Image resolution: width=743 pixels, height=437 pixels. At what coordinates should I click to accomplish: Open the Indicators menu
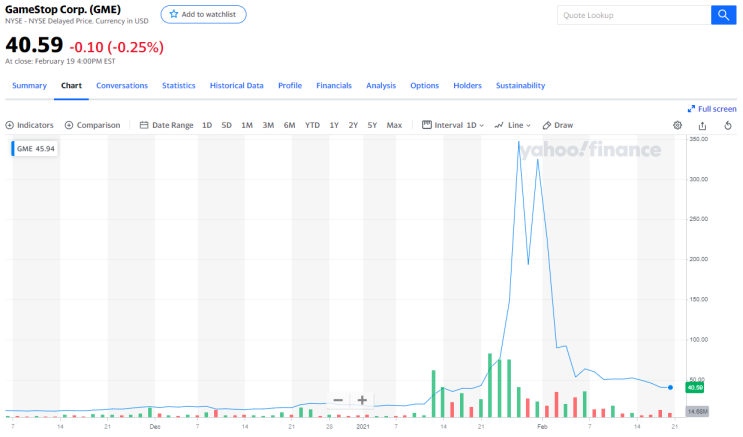(x=29, y=125)
